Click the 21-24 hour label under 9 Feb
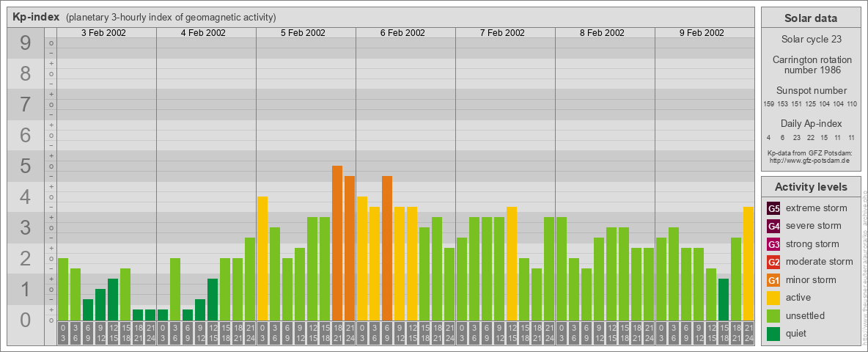 point(749,334)
